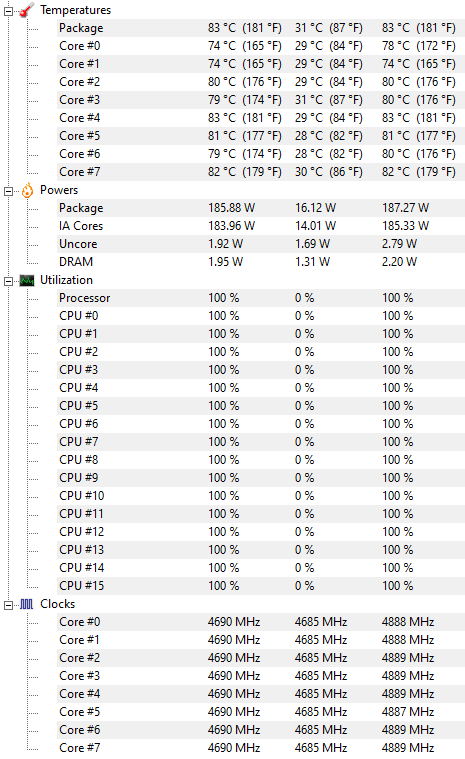Select the IA Cores power row
Screen dimensions: 465x759
pos(261,226)
